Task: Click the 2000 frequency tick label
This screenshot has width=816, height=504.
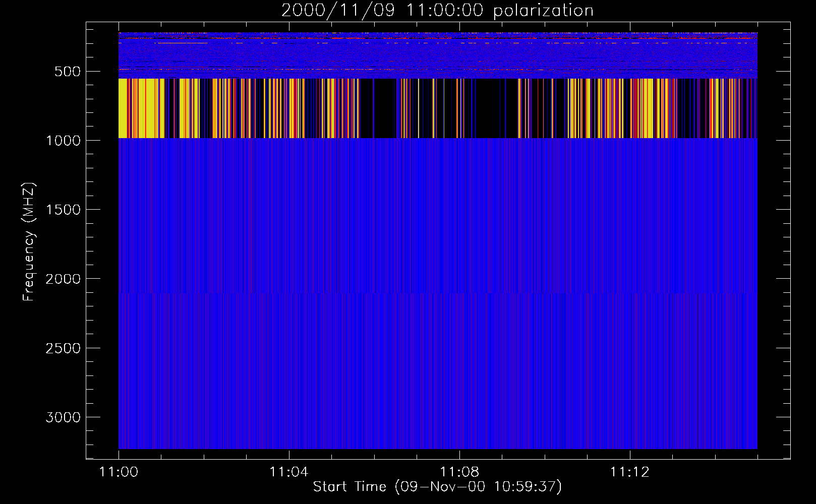Action: click(x=63, y=279)
